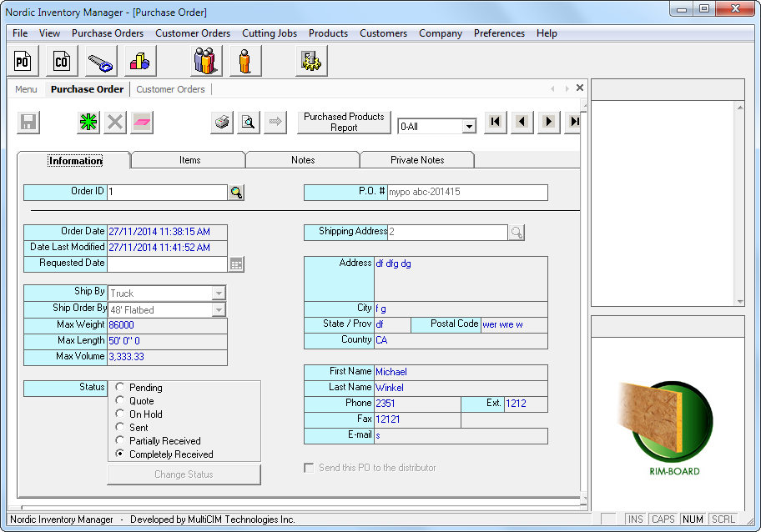Expand the 0-All filter dropdown

[x=469, y=127]
